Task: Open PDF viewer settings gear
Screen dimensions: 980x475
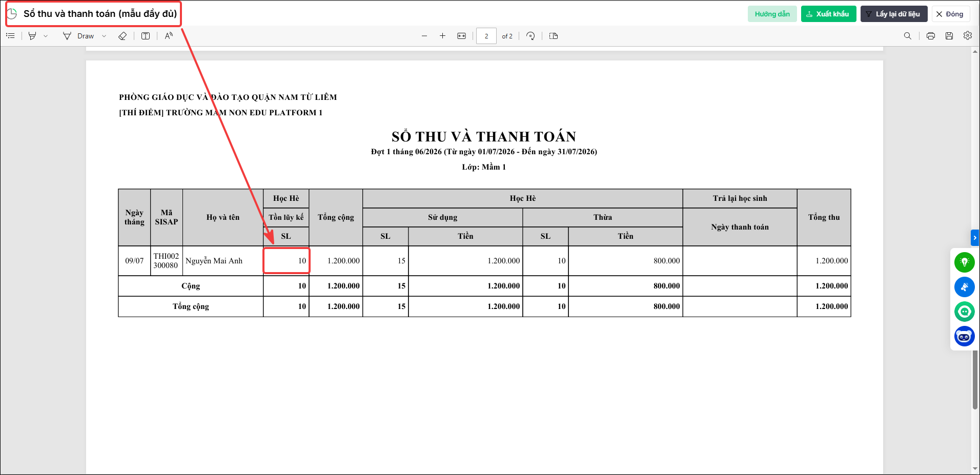Action: point(968,36)
